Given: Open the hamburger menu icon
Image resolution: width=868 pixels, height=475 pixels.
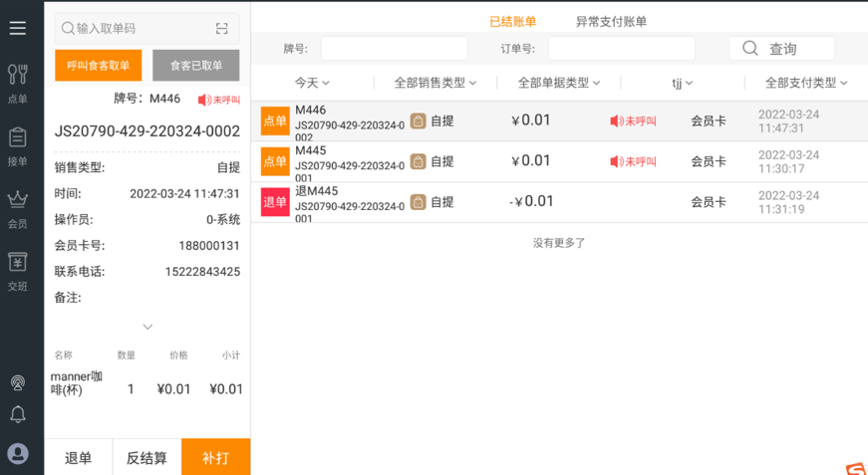Looking at the screenshot, I should 18,28.
